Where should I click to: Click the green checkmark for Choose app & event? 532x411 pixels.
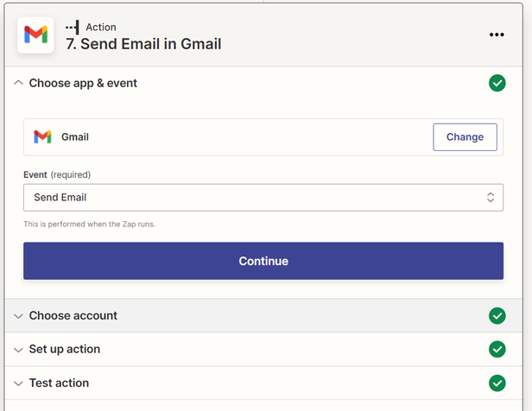(497, 83)
